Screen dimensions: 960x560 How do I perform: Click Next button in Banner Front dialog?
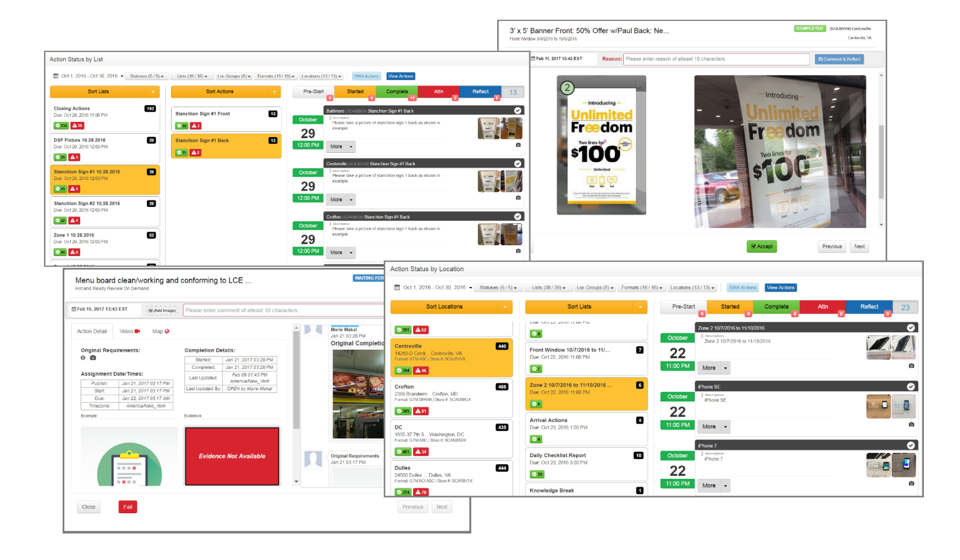click(x=860, y=246)
